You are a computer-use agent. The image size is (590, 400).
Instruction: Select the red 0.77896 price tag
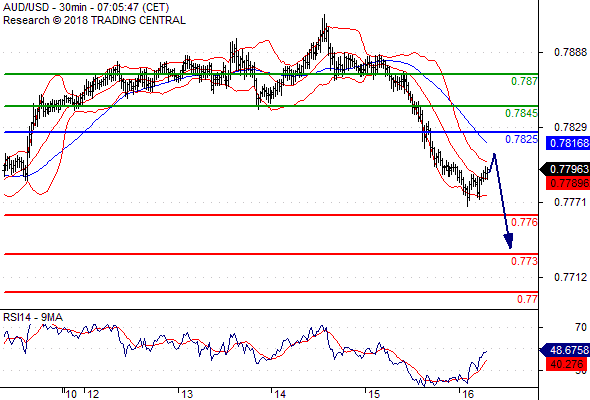[x=568, y=183]
